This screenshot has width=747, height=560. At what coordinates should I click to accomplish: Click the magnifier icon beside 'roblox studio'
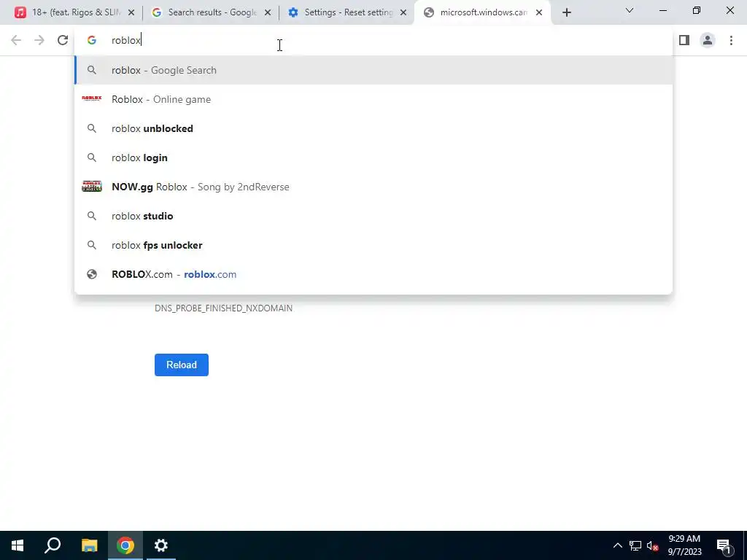(91, 216)
